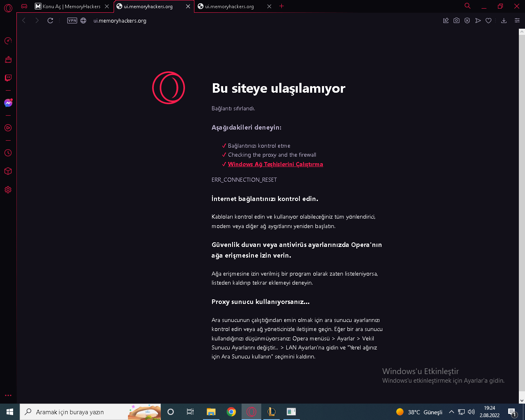Open History clock icon in sidebar

pyautogui.click(x=8, y=153)
